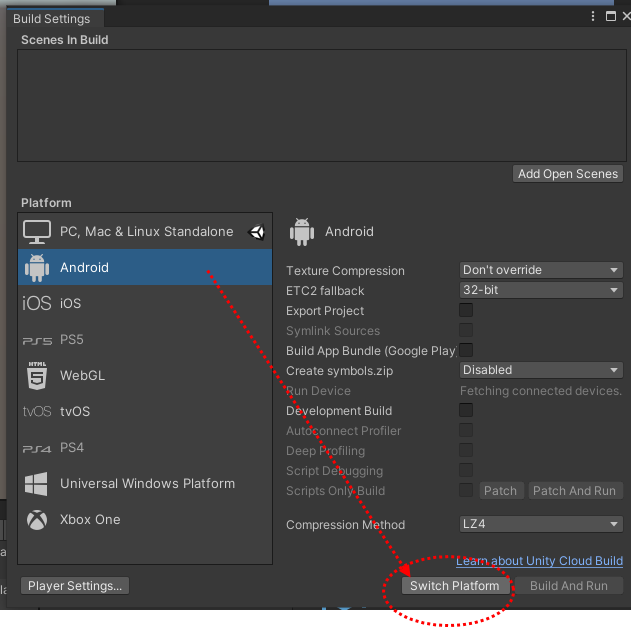Click the Xbox One logo icon

pos(37,520)
